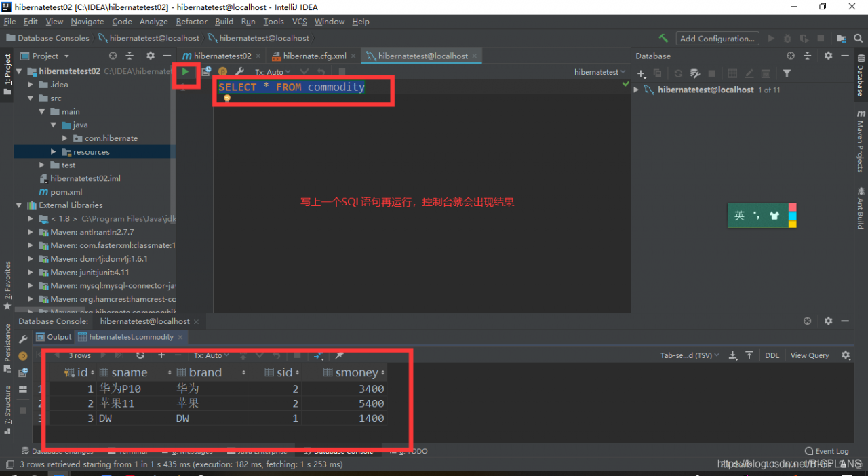Open Data Source Properties wrench in Database panel
868x476 pixels.
(694, 73)
